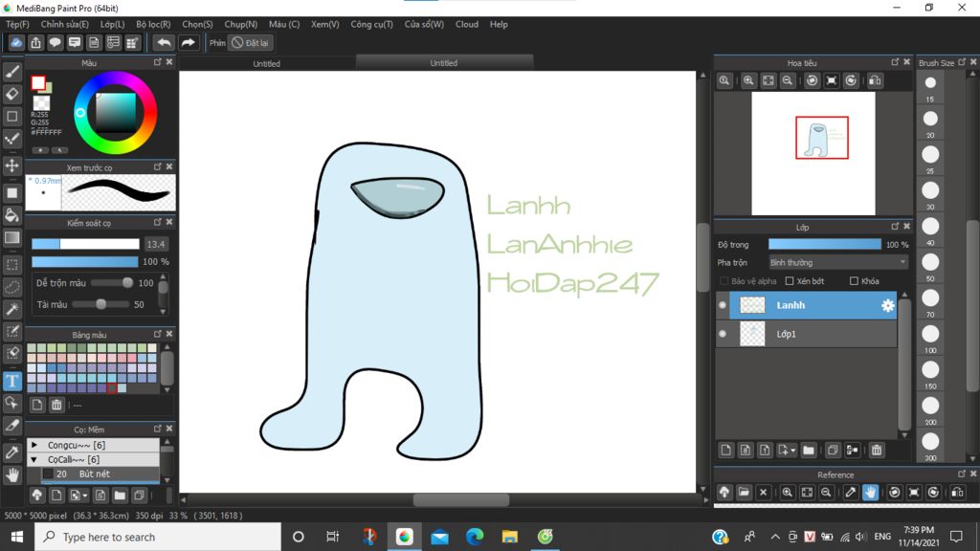The width and height of the screenshot is (980, 551).
Task: Zoom out in the Navigator panel
Action: tap(788, 80)
